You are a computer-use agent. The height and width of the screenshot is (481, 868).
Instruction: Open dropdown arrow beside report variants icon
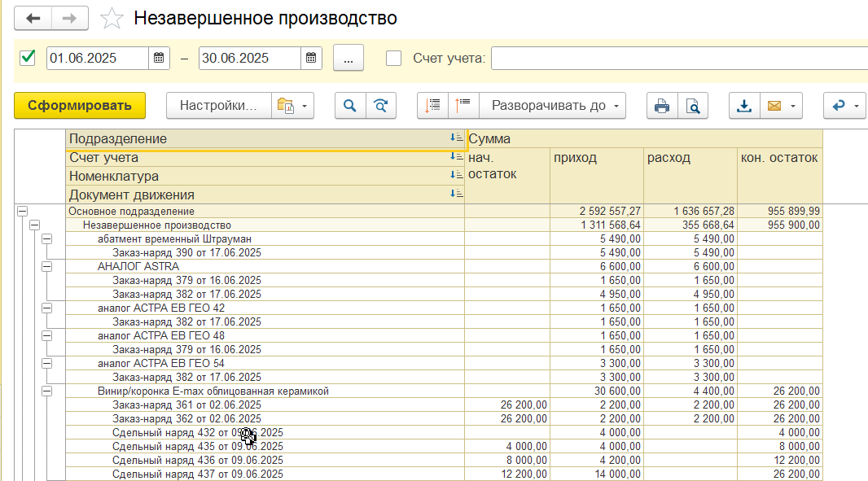tap(305, 106)
